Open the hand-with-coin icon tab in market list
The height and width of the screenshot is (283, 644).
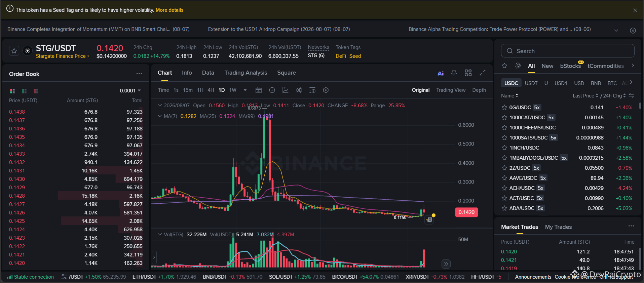tap(518, 66)
